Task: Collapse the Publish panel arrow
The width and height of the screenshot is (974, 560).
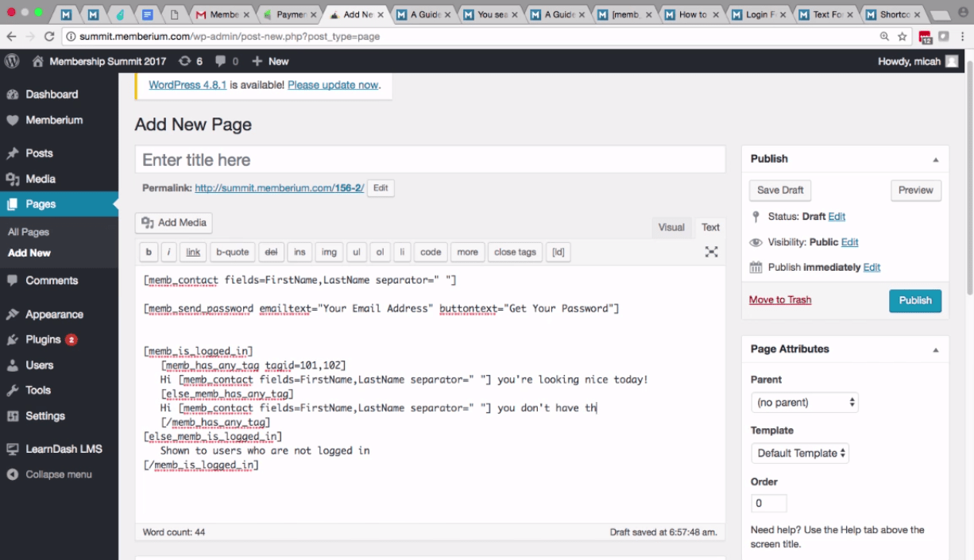Action: point(935,159)
